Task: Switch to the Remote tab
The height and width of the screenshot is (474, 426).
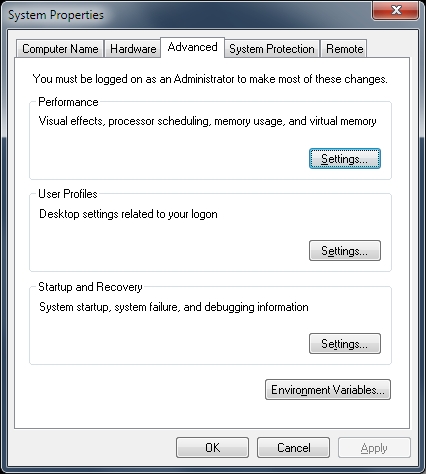Action: [x=344, y=49]
